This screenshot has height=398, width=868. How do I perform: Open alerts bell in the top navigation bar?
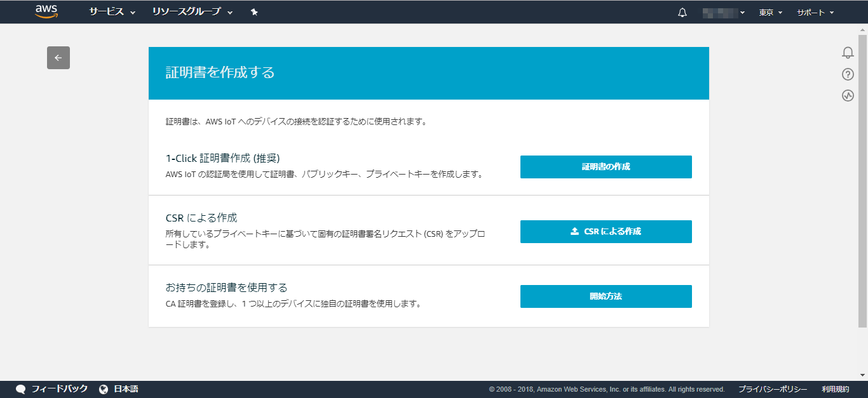click(x=682, y=12)
